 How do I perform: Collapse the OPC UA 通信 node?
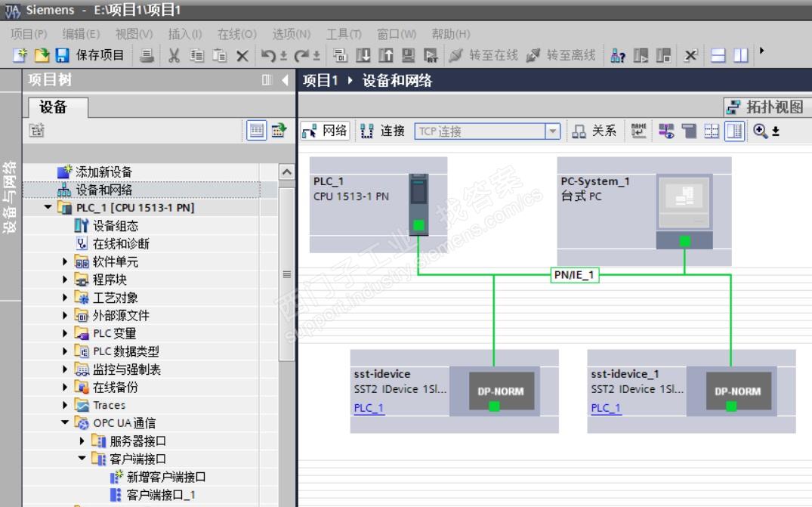coord(65,422)
